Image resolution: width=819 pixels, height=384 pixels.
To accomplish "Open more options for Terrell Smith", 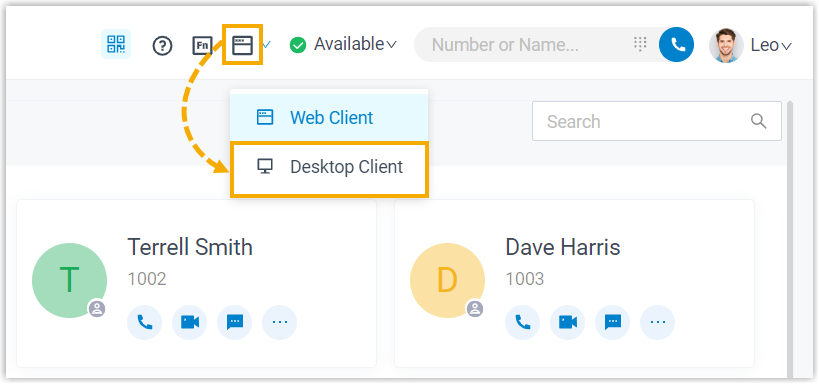I will tap(279, 322).
